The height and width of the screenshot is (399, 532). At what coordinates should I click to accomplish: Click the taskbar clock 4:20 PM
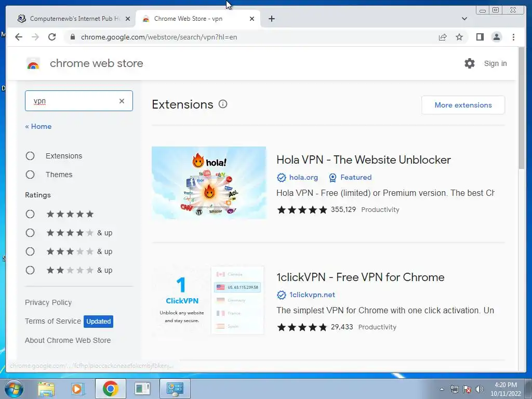(x=506, y=385)
